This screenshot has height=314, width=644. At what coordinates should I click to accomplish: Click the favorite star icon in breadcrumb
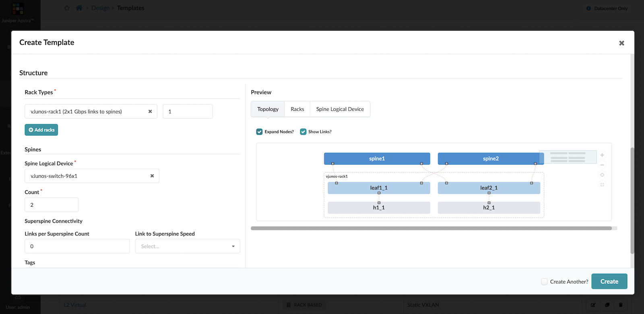coord(67,8)
